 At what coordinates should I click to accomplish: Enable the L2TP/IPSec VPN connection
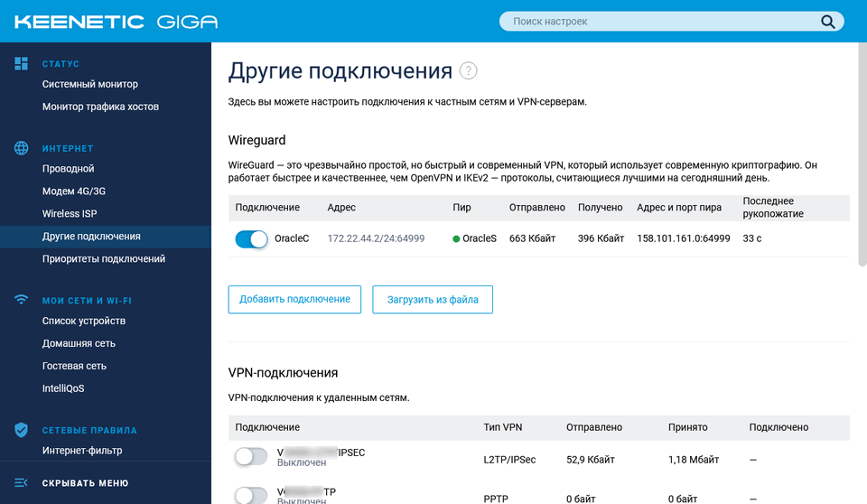coord(251,457)
